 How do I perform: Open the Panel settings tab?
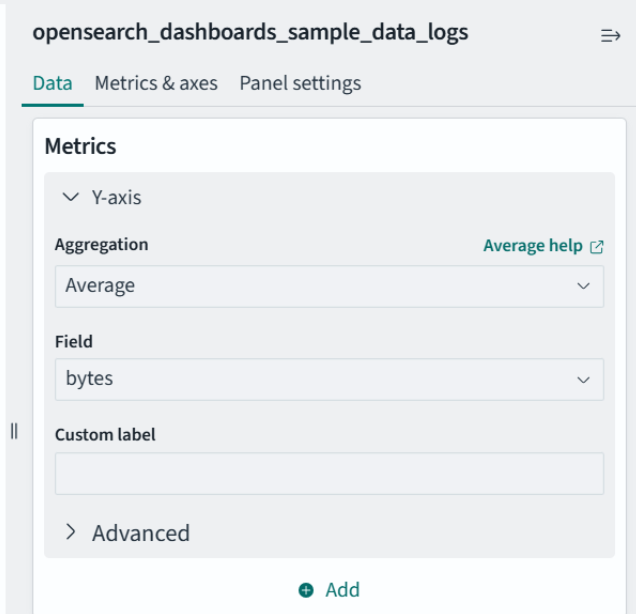tap(300, 84)
